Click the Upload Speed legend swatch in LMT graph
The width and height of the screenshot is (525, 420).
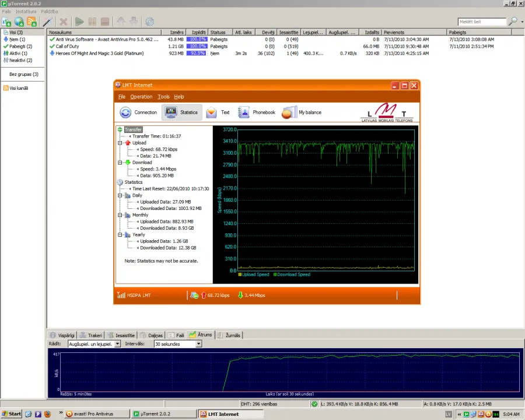click(240, 275)
